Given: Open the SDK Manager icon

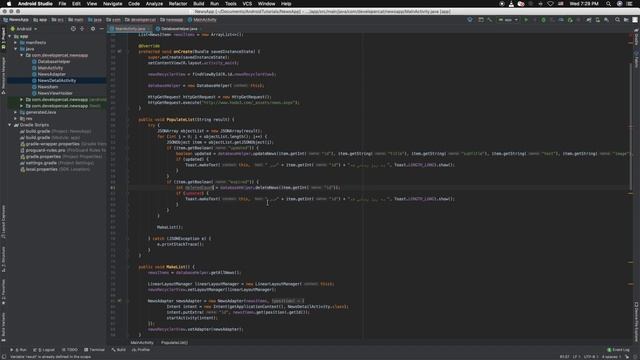Looking at the screenshot, I should 607,20.
